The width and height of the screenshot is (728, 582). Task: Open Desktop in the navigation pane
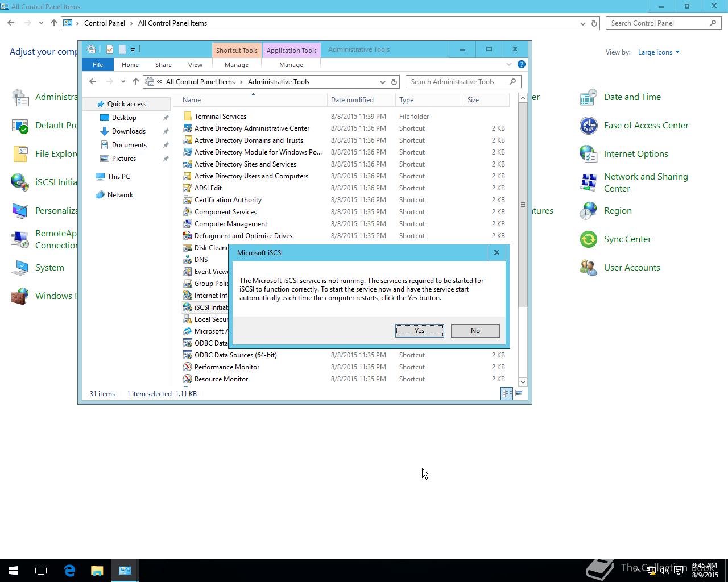tap(124, 118)
